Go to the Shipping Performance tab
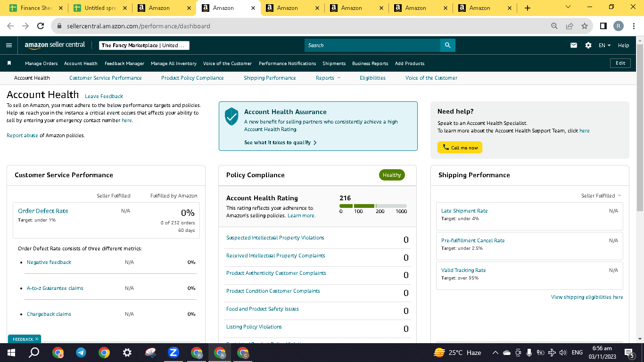644x362 pixels. point(270,78)
